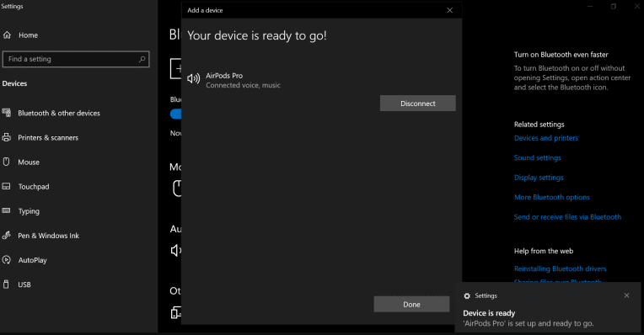Click the 'Related settings' heading
The image size is (644, 335).
click(539, 125)
